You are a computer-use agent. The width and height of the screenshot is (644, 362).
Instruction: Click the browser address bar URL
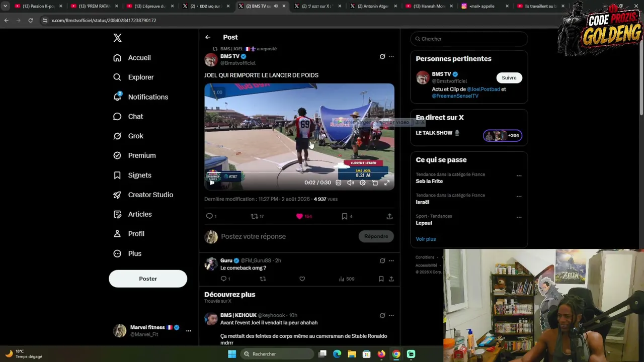click(104, 21)
